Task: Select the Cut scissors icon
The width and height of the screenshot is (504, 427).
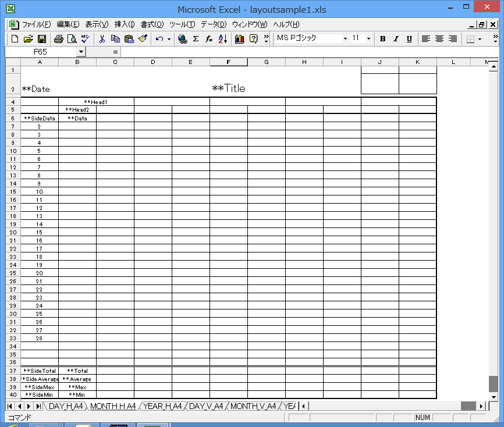Action: (102, 39)
